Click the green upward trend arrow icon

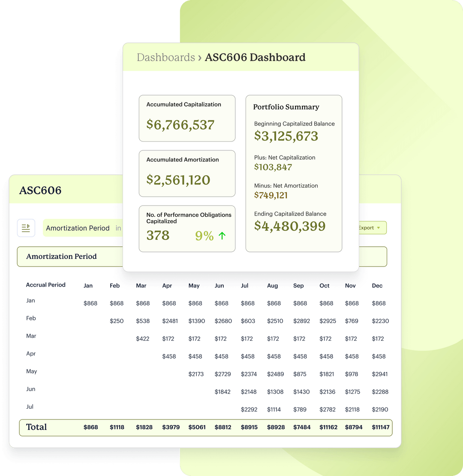coord(222,235)
